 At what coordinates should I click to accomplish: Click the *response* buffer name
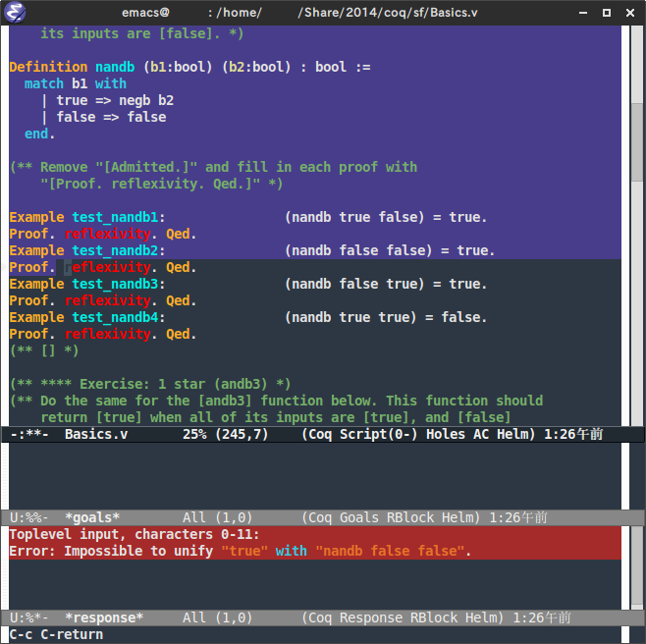[104, 617]
